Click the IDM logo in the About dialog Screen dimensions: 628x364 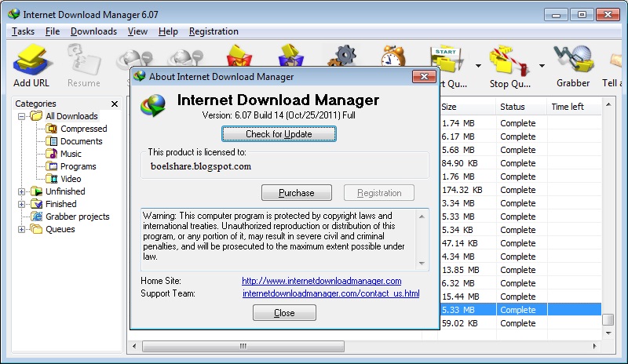[x=153, y=105]
